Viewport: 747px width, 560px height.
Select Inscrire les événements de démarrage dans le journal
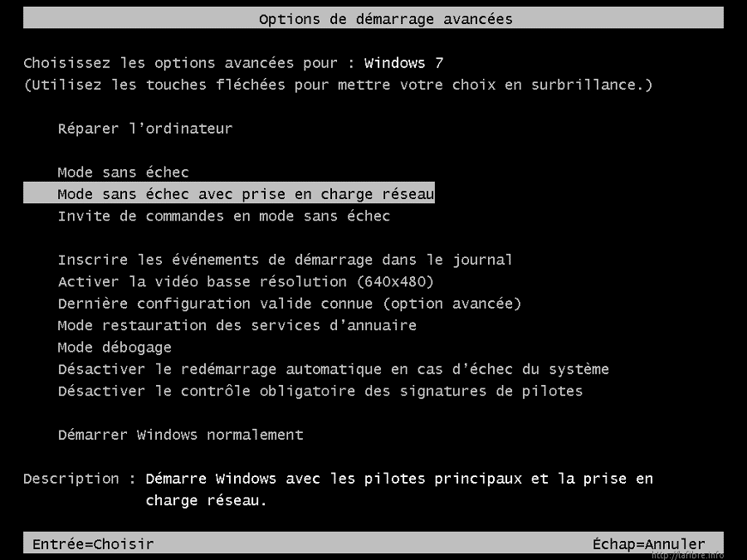[x=285, y=260]
